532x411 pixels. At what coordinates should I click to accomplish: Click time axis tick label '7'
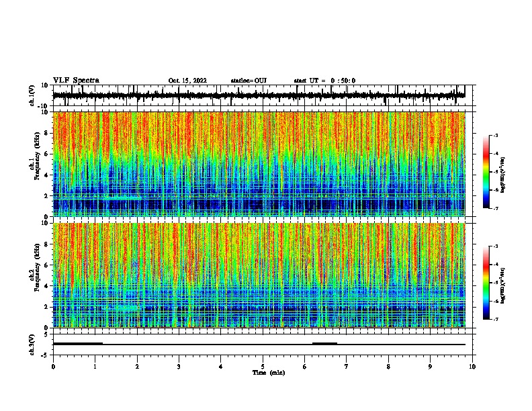pyautogui.click(x=347, y=367)
